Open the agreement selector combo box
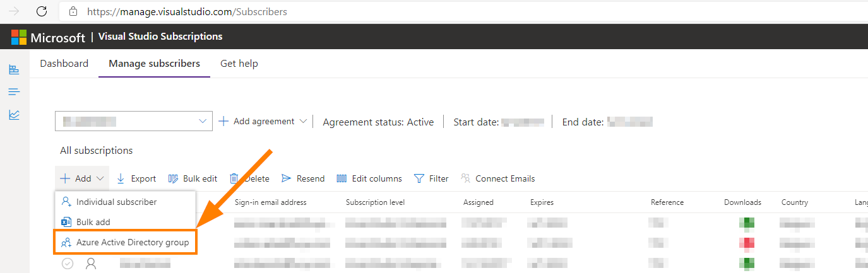This screenshot has height=273, width=868. click(x=134, y=121)
